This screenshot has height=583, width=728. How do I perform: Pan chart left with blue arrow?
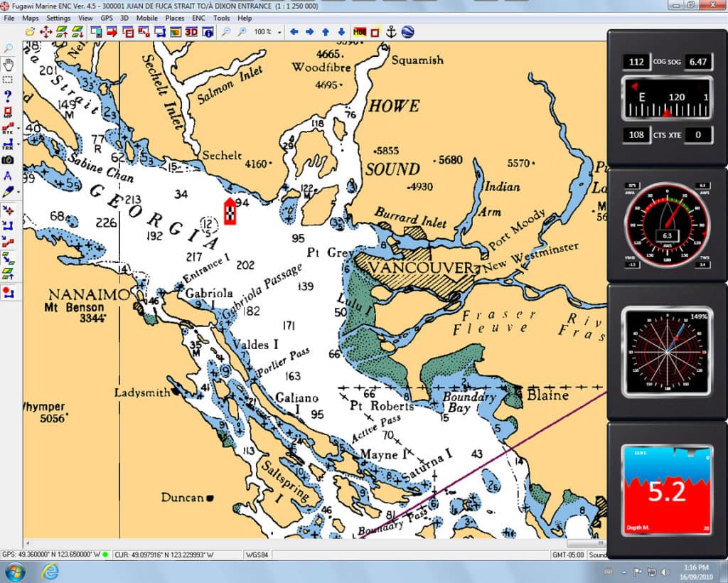[292, 32]
